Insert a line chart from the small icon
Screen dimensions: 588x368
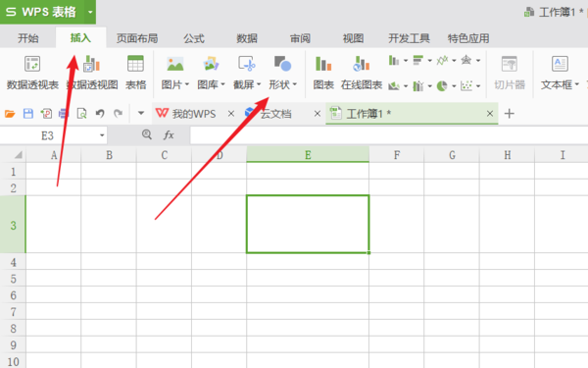[442, 60]
